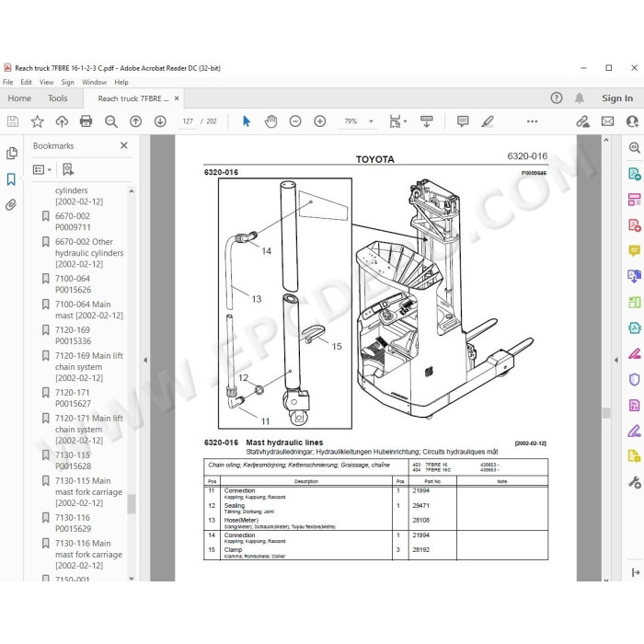The height and width of the screenshot is (644, 644).
Task: Switch to the Tools tab
Action: [57, 98]
